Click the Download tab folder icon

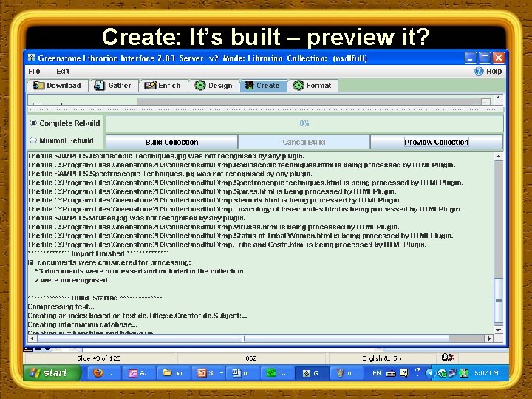tap(38, 85)
